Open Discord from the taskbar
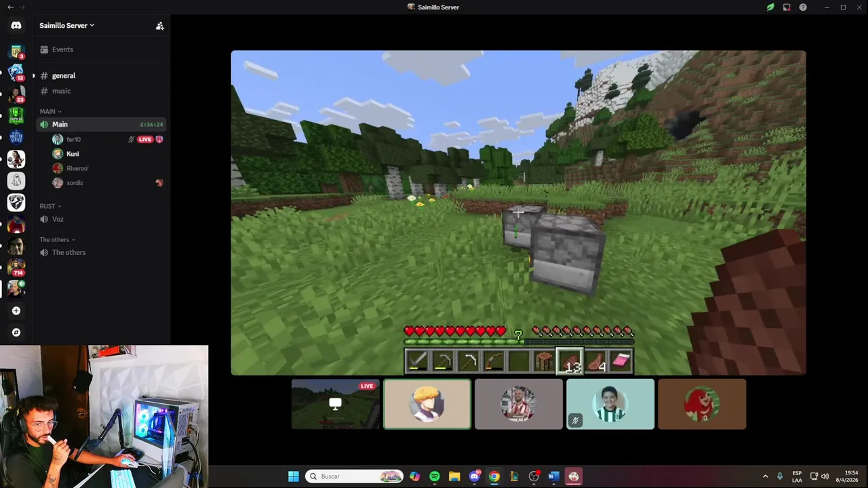868x488 pixels. pyautogui.click(x=475, y=476)
